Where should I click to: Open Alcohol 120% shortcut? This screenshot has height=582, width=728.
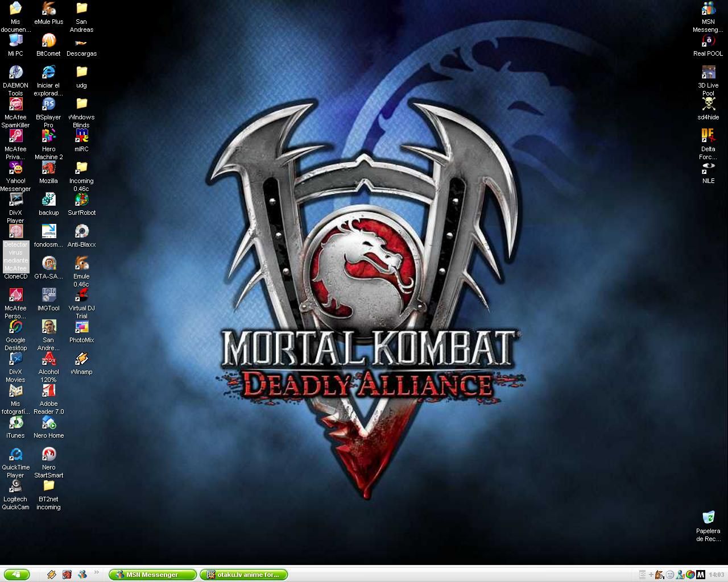coord(49,359)
